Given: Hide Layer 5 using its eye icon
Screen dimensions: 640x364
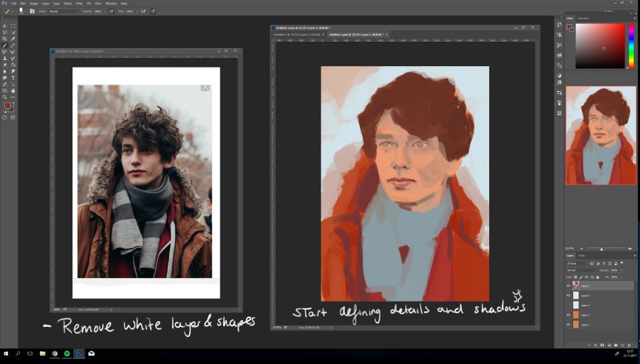Looking at the screenshot, I should [x=568, y=286].
